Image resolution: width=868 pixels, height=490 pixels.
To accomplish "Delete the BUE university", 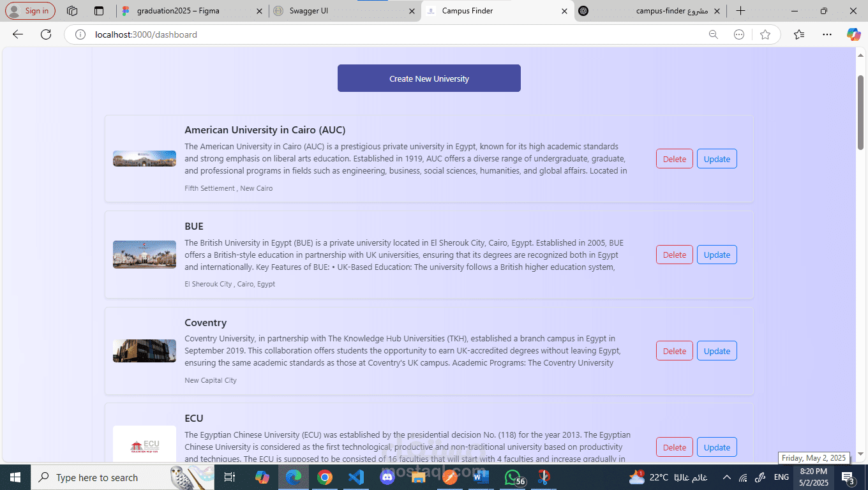I will 674,255.
